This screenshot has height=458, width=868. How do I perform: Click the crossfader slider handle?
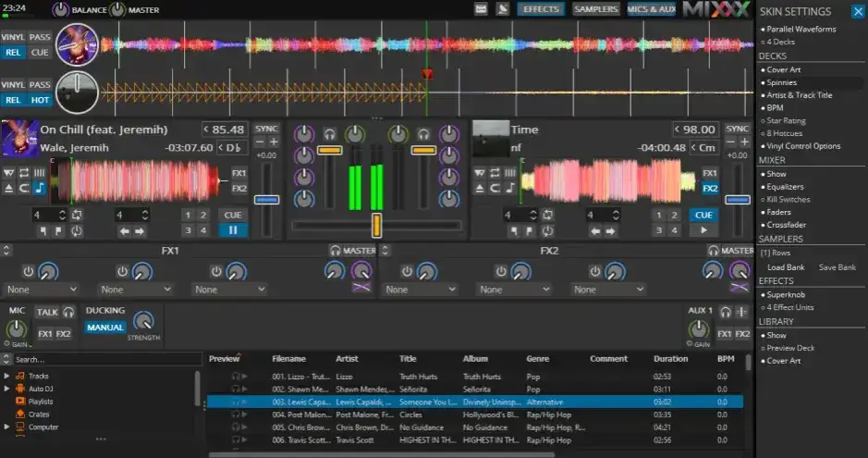[x=376, y=225]
